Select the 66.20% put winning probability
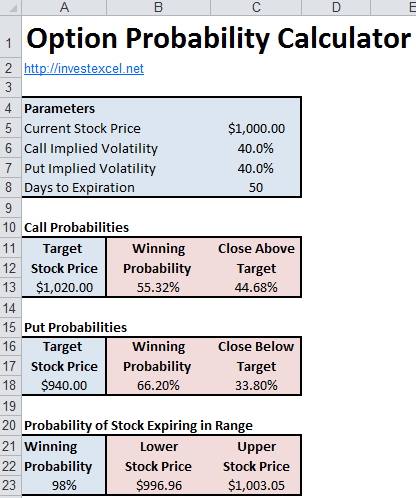 coord(158,386)
